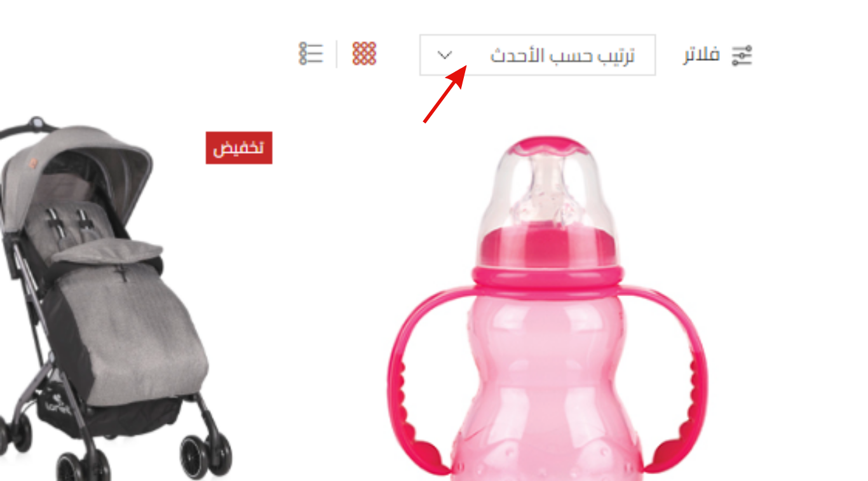Open the gray stroller product
This screenshot has height=481, width=868.
pos(114,299)
